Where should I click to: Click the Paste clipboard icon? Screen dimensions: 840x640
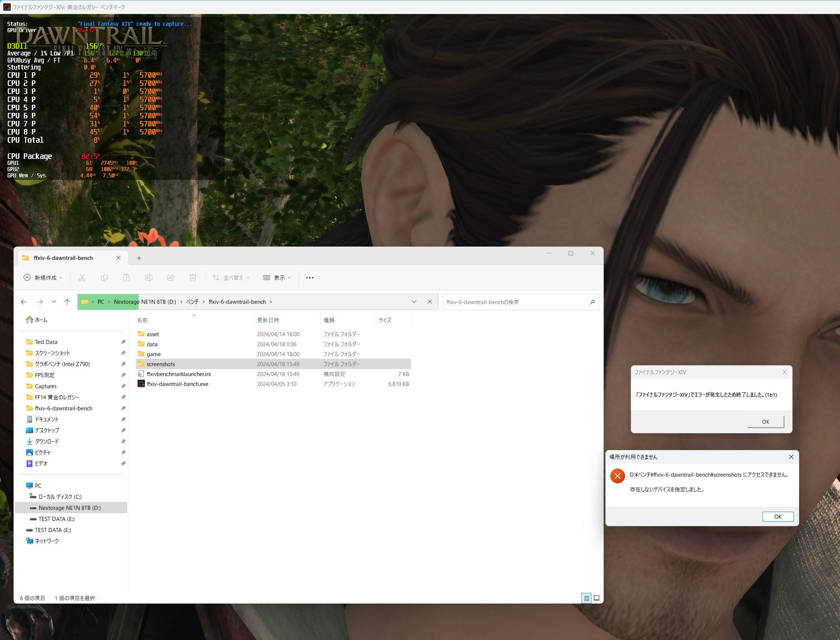[x=126, y=278]
